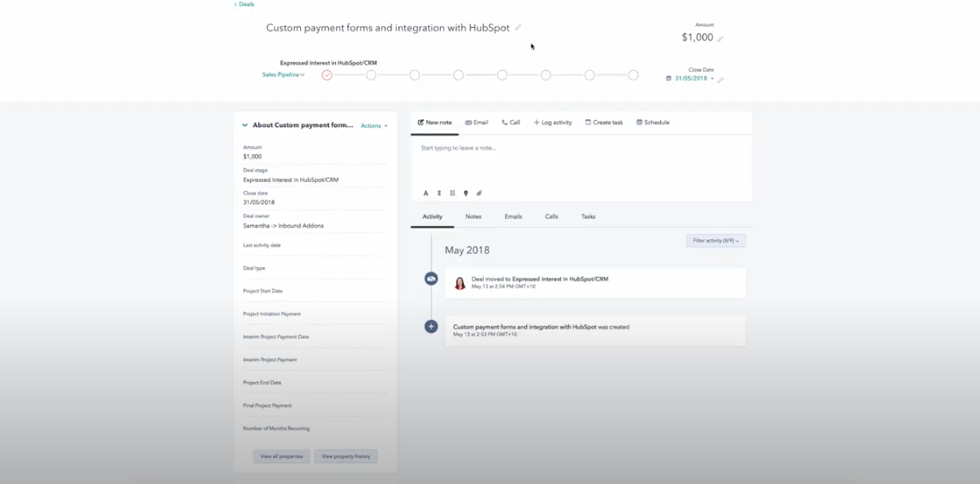Click the user avatar in deal moved activity
Screen dimensions: 980x484
pyautogui.click(x=460, y=283)
